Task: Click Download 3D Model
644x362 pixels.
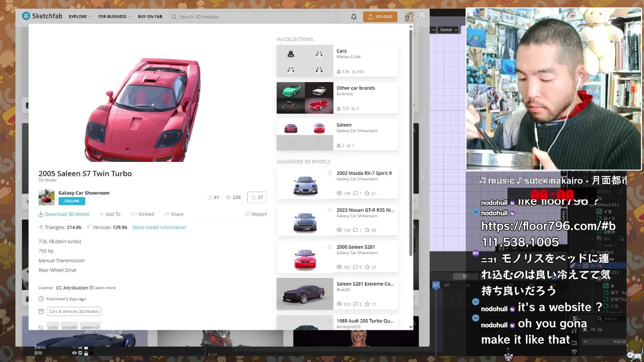Action: (x=64, y=214)
